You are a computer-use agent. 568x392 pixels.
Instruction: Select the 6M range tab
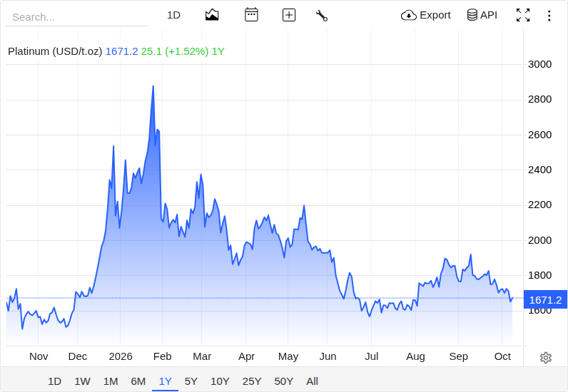[138, 381]
